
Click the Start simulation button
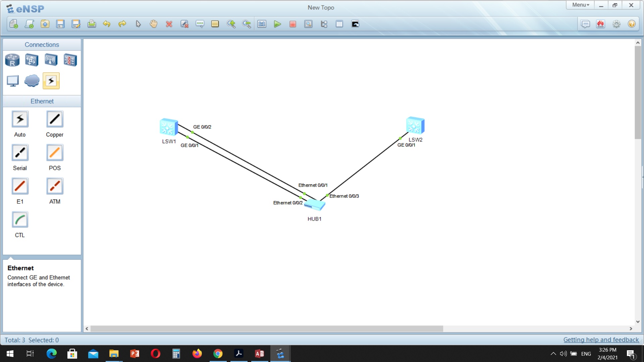(277, 24)
